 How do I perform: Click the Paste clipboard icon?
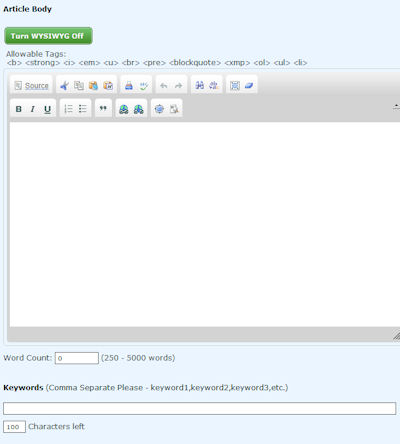point(93,86)
